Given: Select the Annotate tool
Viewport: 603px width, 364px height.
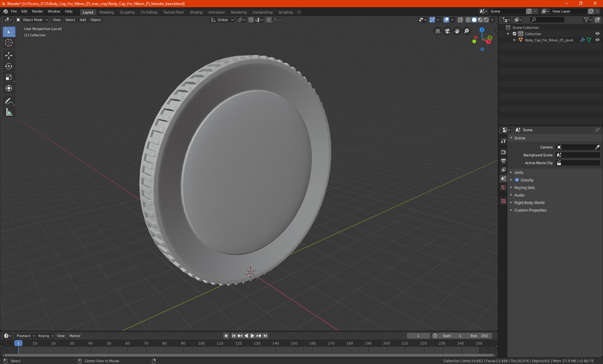Looking at the screenshot, I should (9, 101).
